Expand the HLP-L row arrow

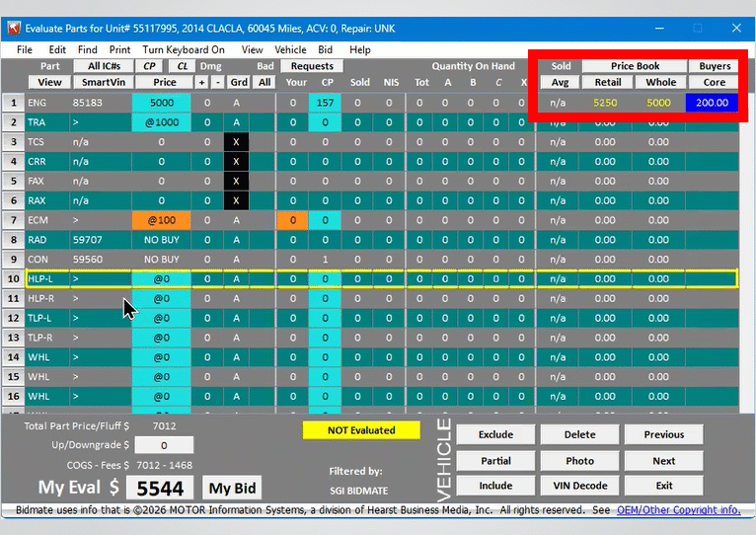pyautogui.click(x=76, y=278)
